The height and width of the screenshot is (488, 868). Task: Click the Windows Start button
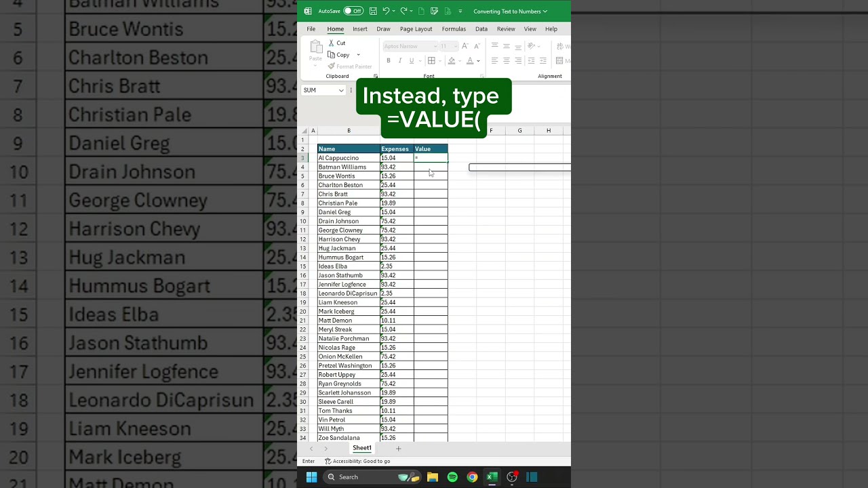tap(311, 477)
